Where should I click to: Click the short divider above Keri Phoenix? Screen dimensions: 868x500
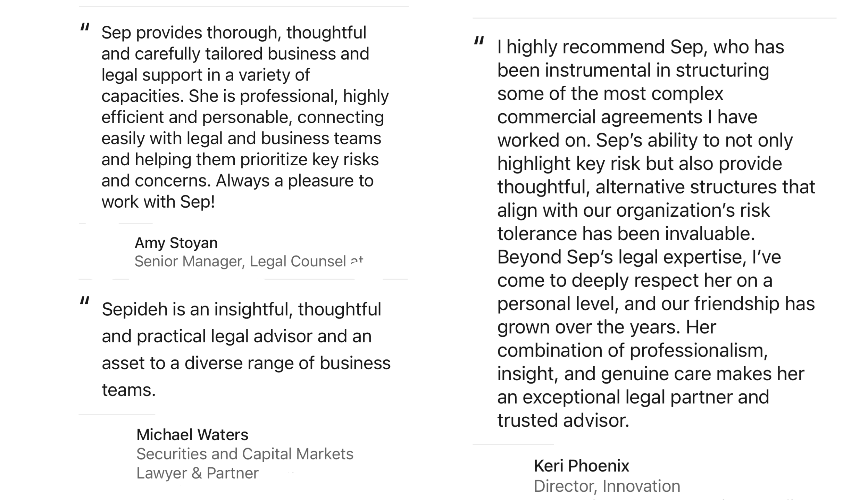(x=513, y=444)
